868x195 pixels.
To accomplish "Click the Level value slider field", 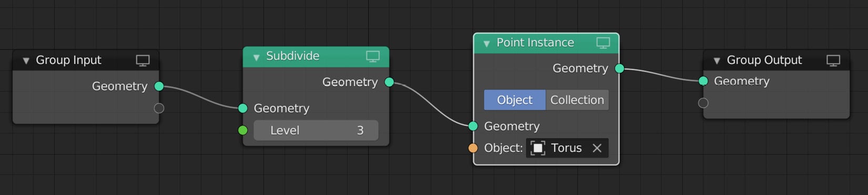I will pos(316,130).
